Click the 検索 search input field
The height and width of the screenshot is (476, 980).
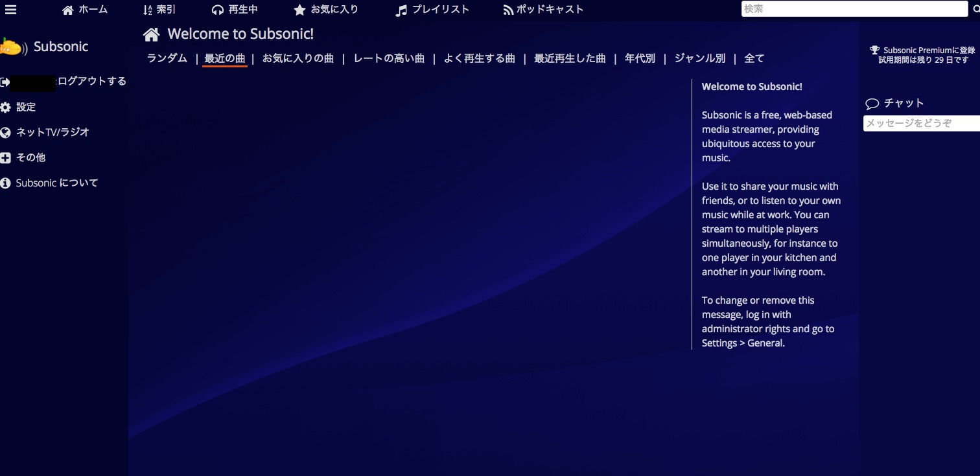coord(854,9)
